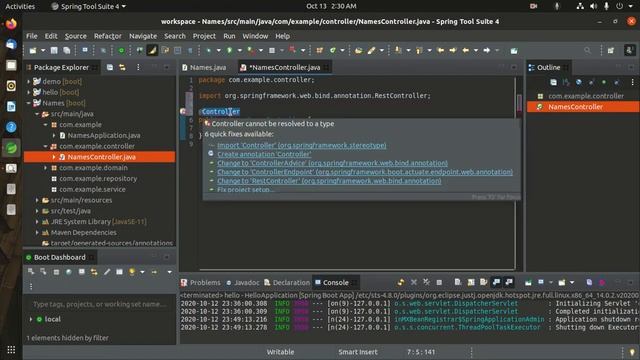Click Change to 'ControllerAdvice' quick fix
This screenshot has height=360, width=640.
[332, 163]
